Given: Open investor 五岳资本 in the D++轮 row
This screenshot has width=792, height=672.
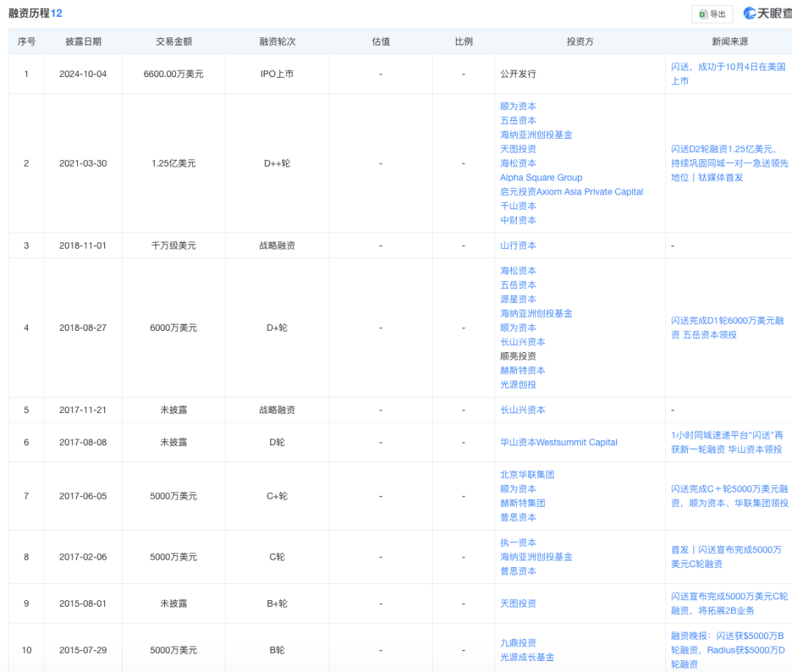Looking at the screenshot, I should point(518,120).
